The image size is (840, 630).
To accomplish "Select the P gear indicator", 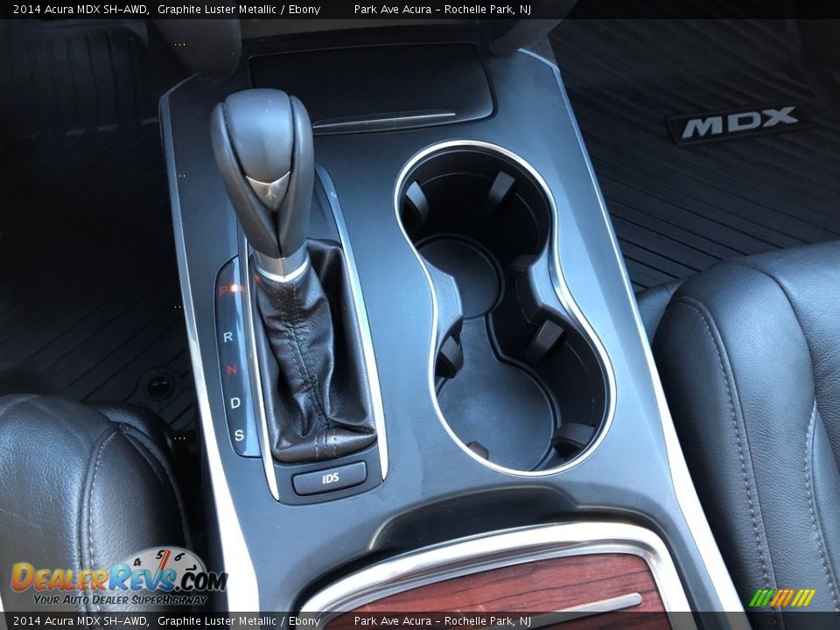I will (224, 289).
